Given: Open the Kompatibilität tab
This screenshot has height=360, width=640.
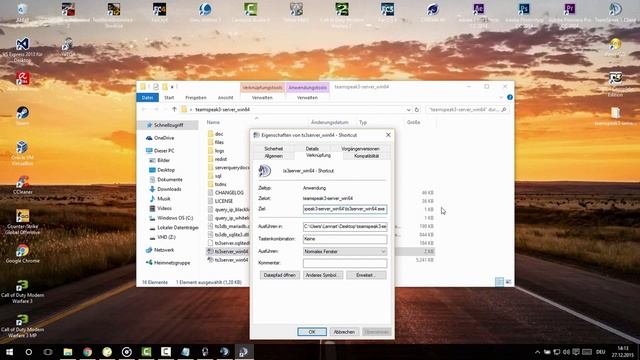Looking at the screenshot, I should point(367,156).
